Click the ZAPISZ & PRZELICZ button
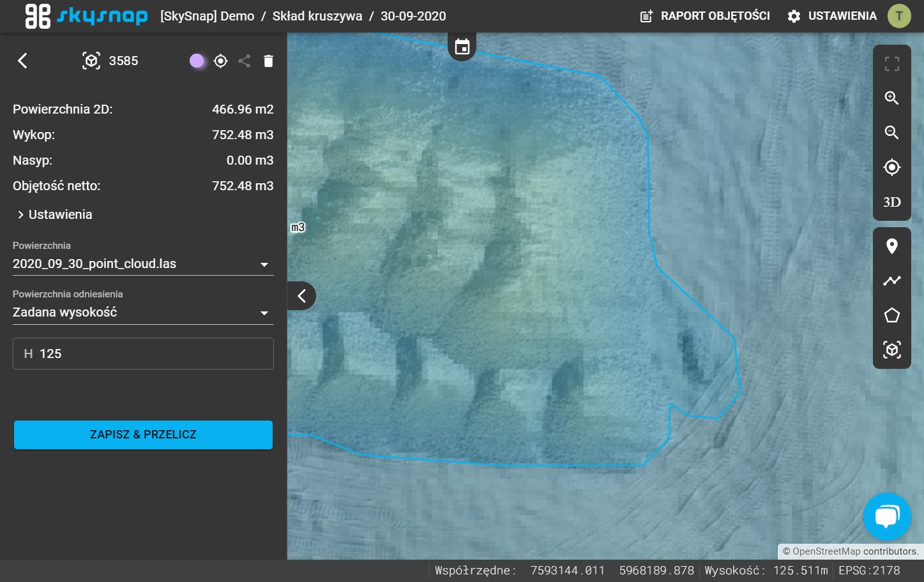 coord(143,435)
